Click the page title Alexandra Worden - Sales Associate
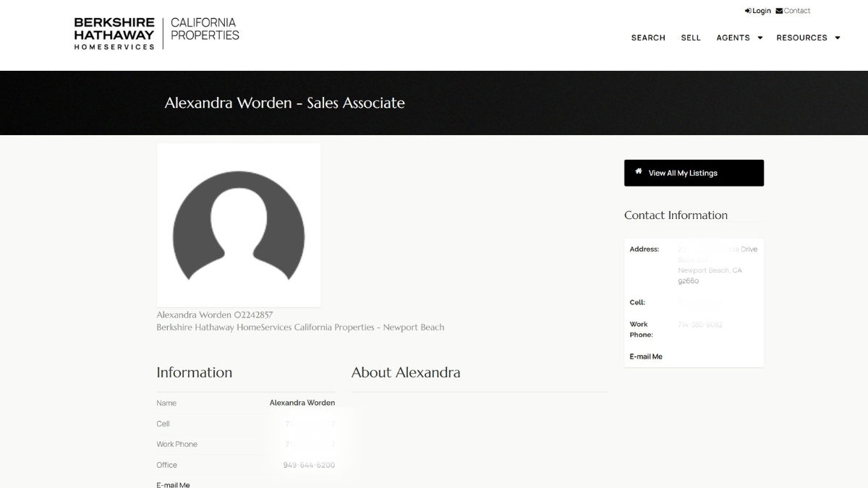The width and height of the screenshot is (868, 488). tap(284, 103)
